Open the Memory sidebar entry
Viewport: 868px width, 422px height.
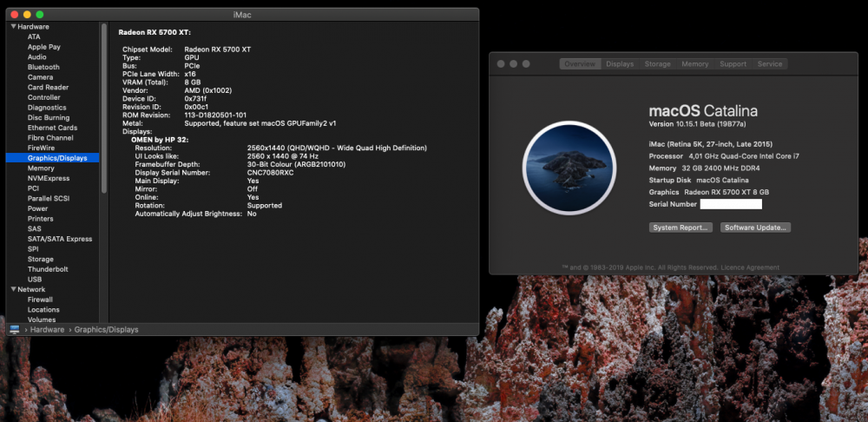pyautogui.click(x=41, y=168)
